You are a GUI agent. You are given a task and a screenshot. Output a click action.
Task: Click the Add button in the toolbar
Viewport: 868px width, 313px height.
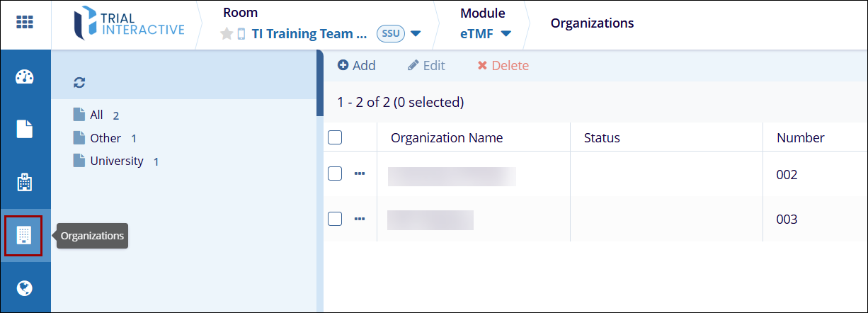[x=356, y=66]
